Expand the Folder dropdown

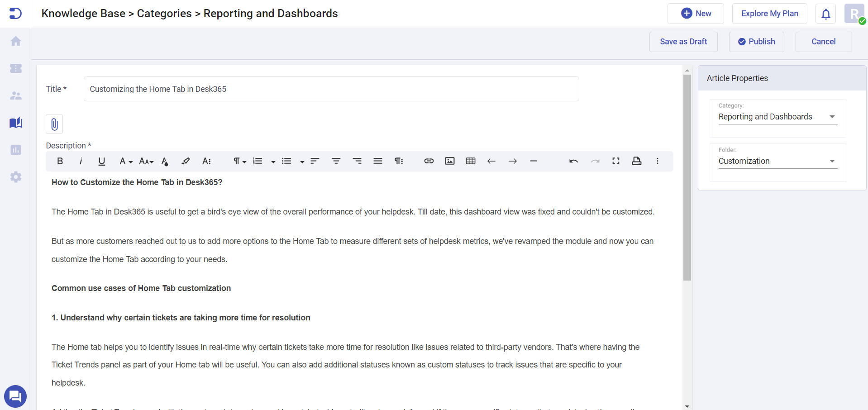(777, 161)
